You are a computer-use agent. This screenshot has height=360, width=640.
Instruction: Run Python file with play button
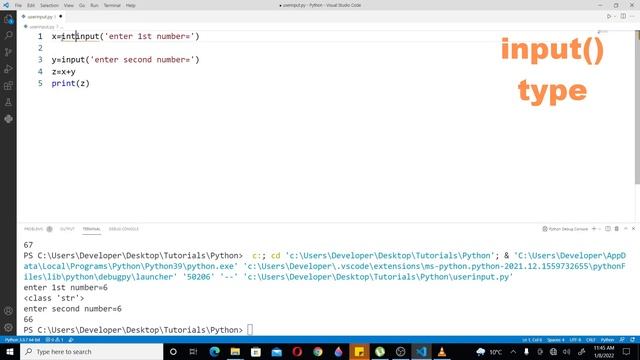click(x=609, y=16)
